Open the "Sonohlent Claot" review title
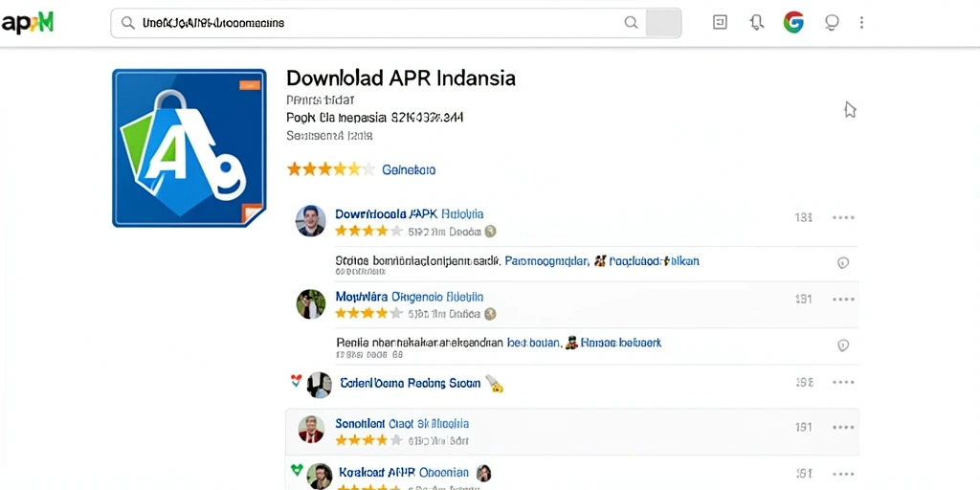Screen dimensions: 980x490 (402, 424)
